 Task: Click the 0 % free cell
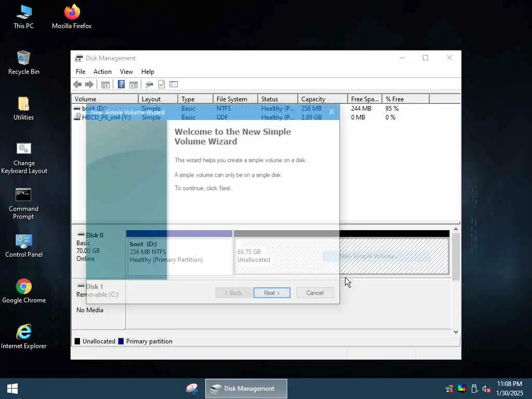pos(391,117)
